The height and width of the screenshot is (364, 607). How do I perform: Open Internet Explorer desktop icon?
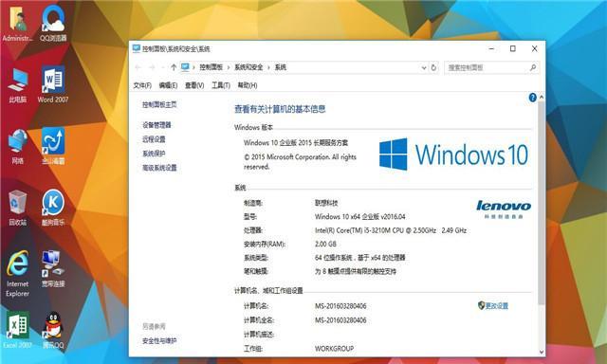tap(17, 274)
